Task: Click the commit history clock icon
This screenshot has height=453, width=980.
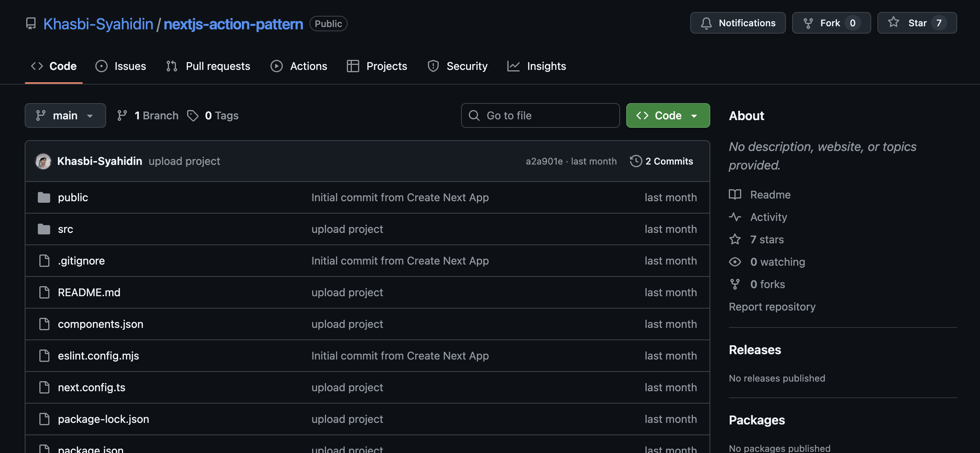Action: click(x=636, y=161)
